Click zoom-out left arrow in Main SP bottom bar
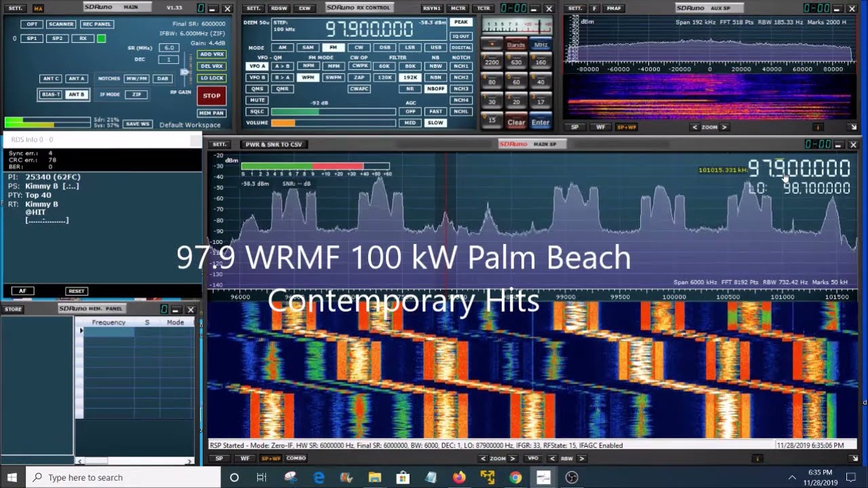This screenshot has height=488, width=868. (483, 459)
